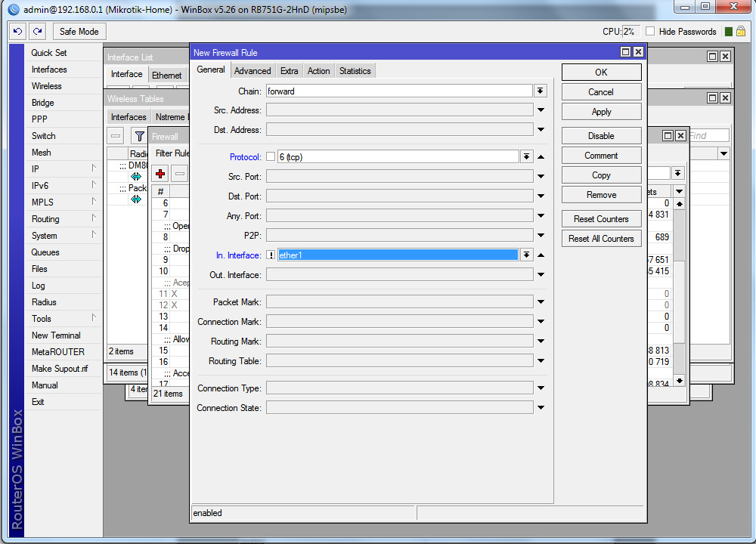The width and height of the screenshot is (756, 544).
Task: Expand the Src. Address field
Action: [541, 110]
